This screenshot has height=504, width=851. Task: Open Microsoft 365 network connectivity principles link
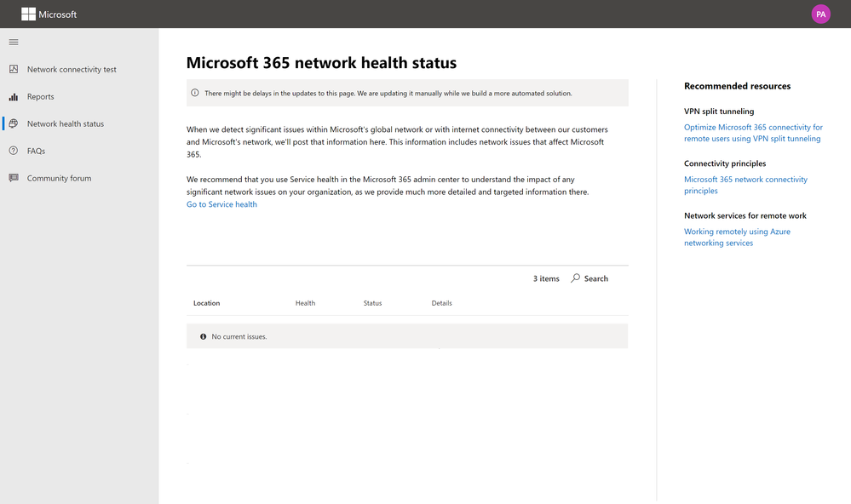coord(745,185)
